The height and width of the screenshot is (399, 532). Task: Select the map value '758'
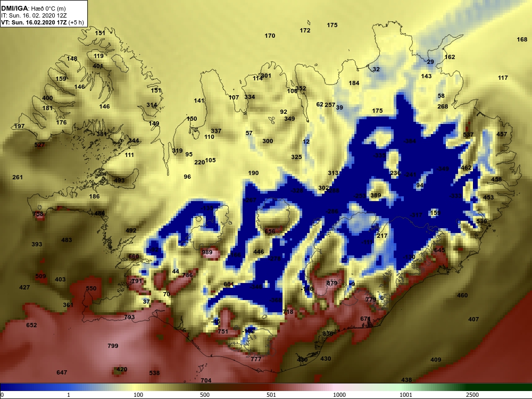click(38, 214)
